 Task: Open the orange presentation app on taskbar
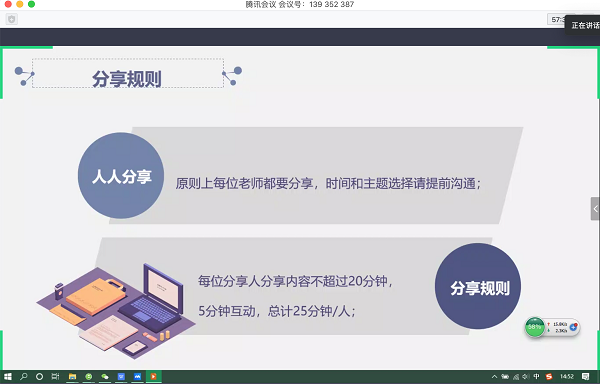pyautogui.click(x=153, y=377)
